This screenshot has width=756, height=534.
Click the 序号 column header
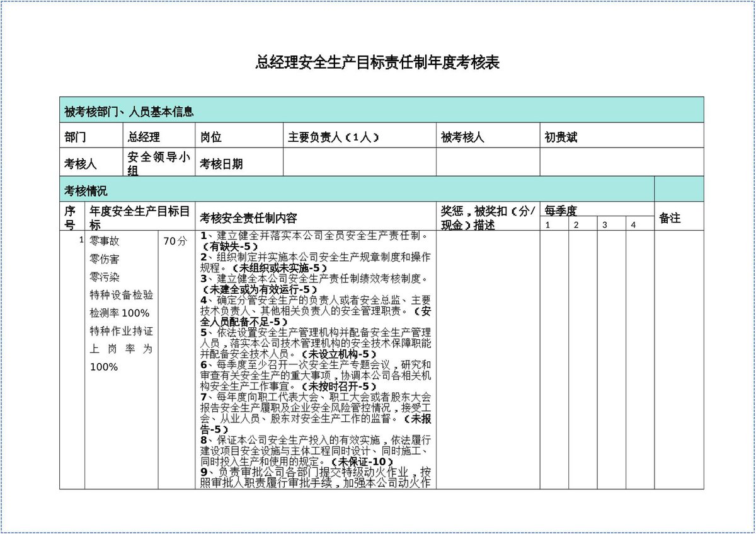click(72, 217)
